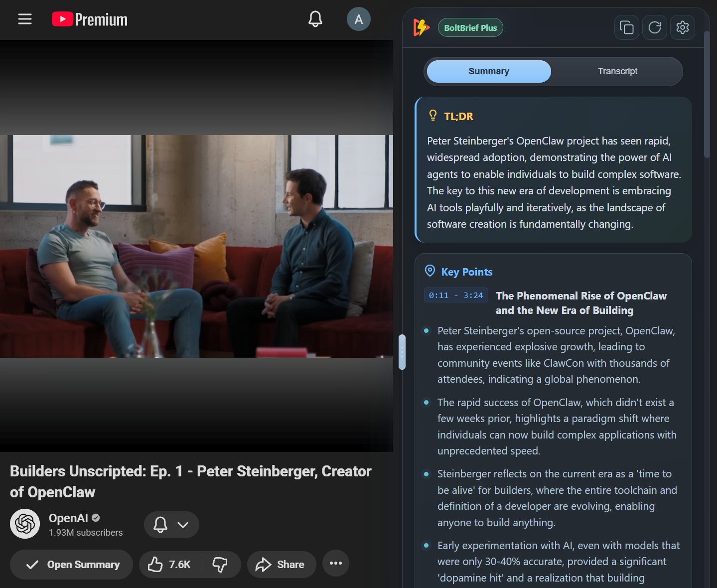Copy the summary using the copy icon
This screenshot has width=717, height=588.
626,27
